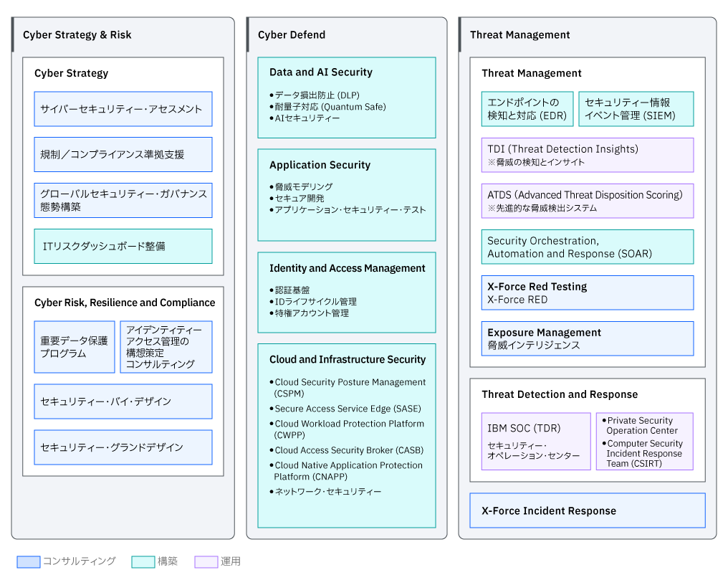Click コンサルティング legend label
728x585 pixels.
click(80, 561)
